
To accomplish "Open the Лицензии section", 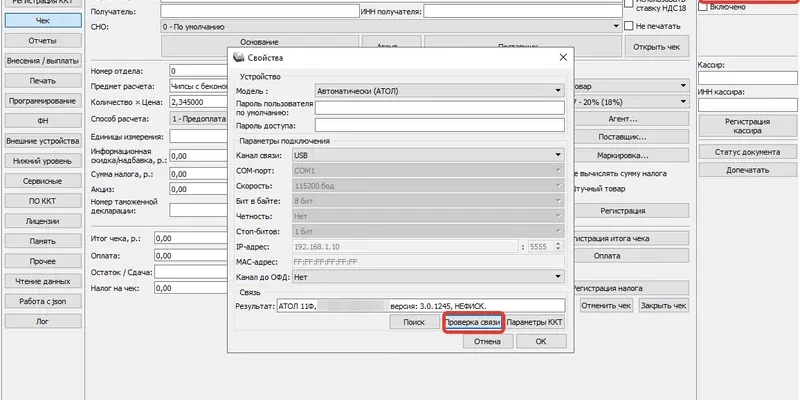I will (x=42, y=222).
